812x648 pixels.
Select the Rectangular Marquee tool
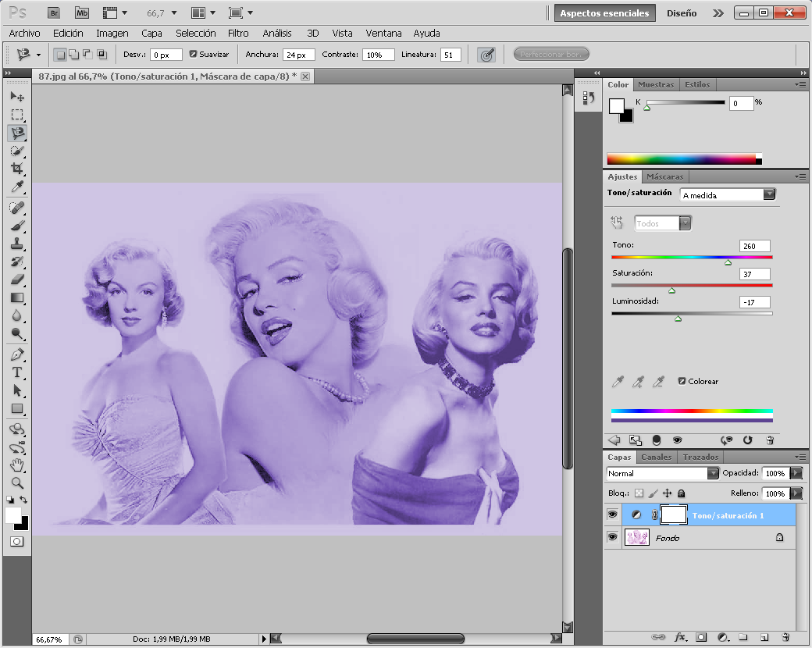[17, 115]
